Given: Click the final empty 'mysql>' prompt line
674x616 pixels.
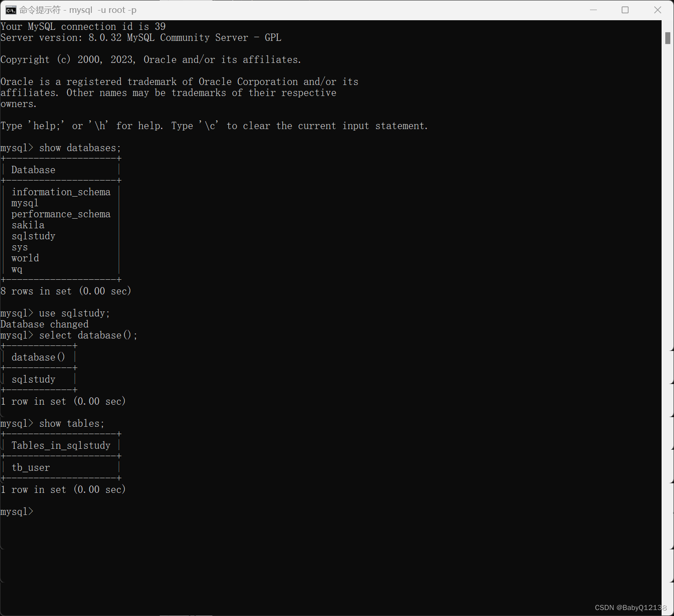Looking at the screenshot, I should coord(17,512).
